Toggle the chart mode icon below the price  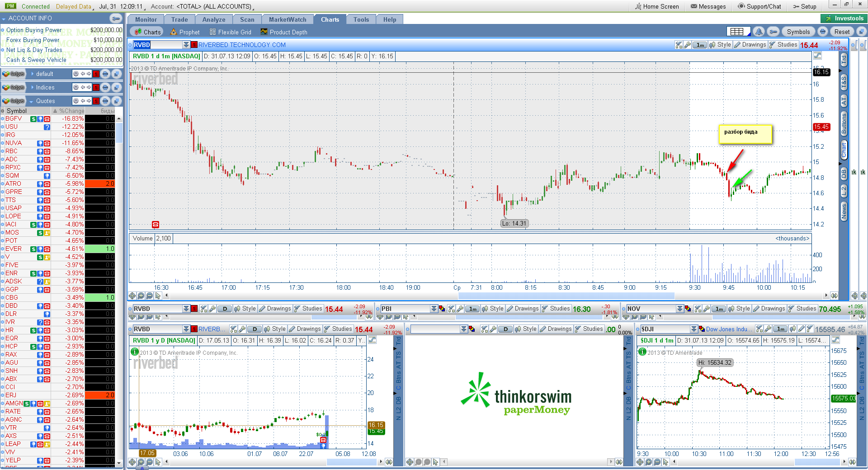click(817, 56)
